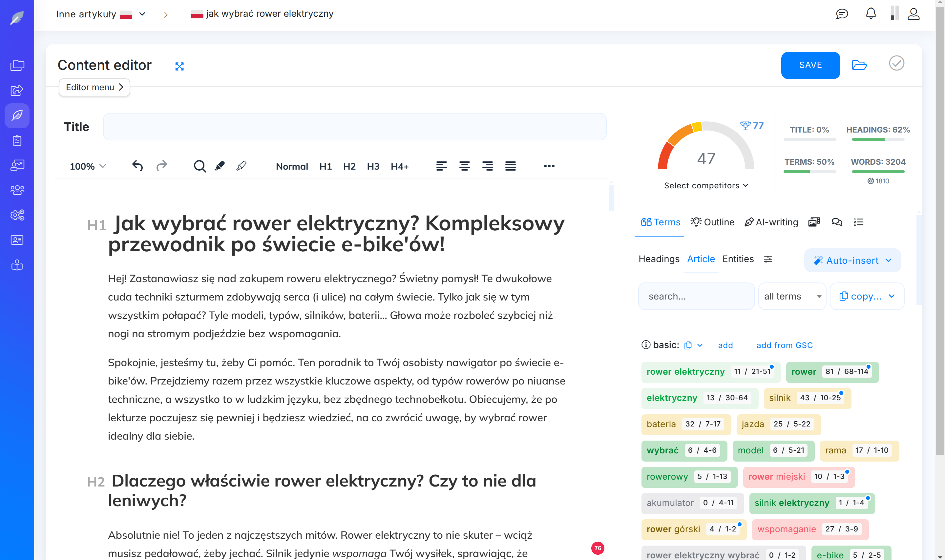Open the notifications bell
Screen dimensions: 945x560
point(871,14)
